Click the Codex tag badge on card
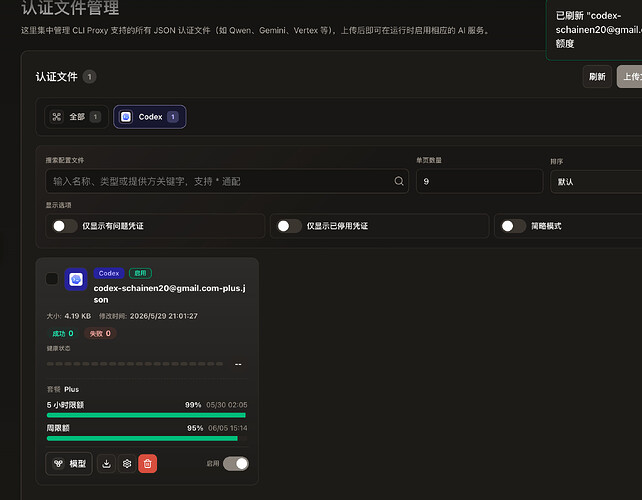 [x=109, y=273]
